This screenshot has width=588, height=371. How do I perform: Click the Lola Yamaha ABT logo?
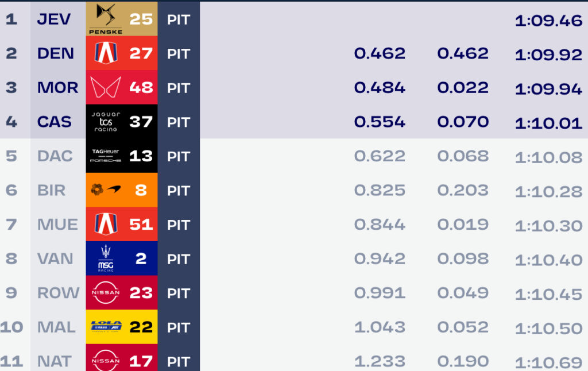[106, 327]
